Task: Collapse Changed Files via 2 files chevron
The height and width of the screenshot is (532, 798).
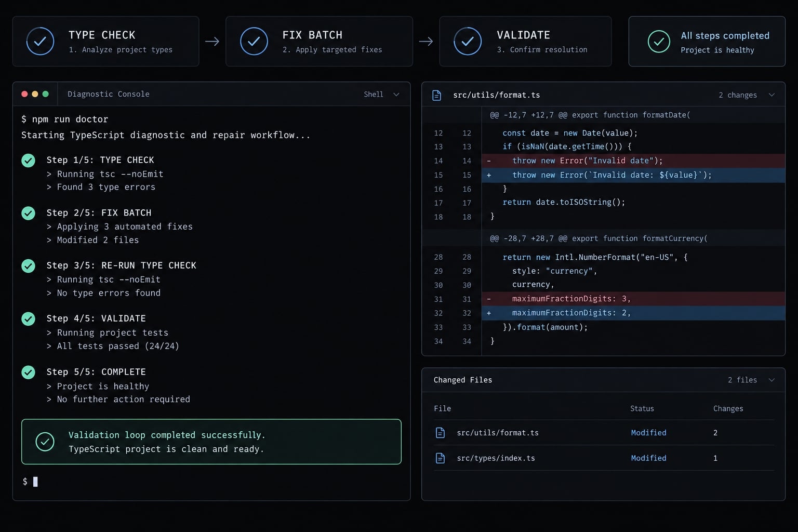Action: pos(772,380)
